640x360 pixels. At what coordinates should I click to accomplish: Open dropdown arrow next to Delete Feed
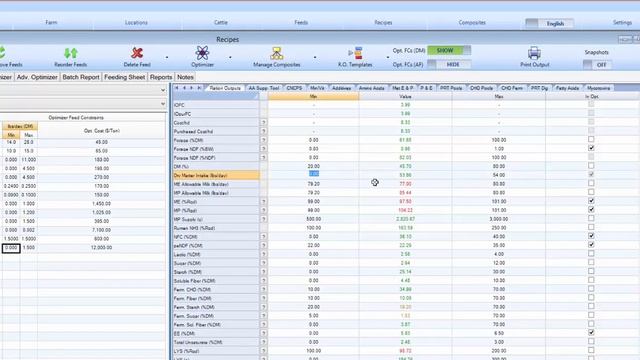167,57
